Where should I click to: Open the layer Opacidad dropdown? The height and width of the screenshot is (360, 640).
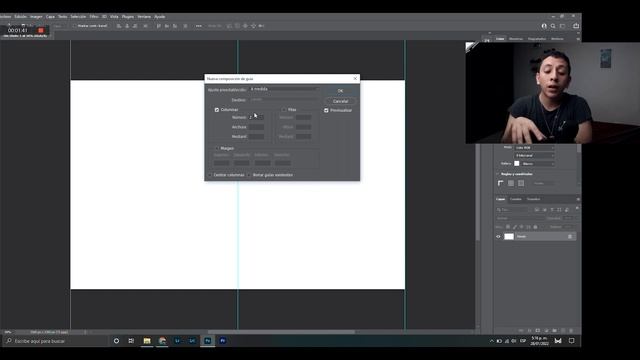(568, 218)
